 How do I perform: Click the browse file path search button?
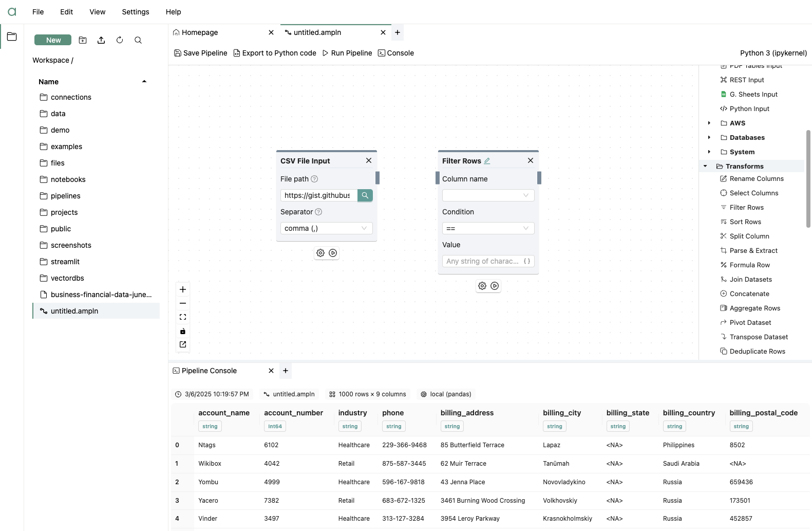365,195
